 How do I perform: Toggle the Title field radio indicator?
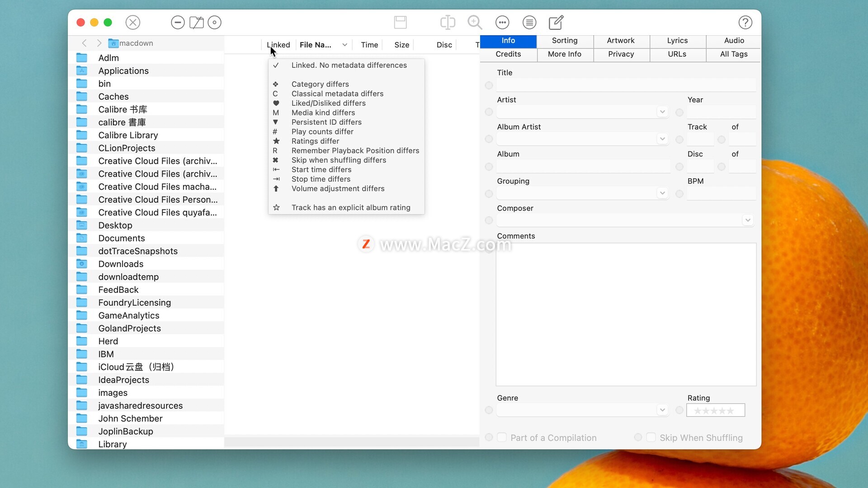(489, 85)
